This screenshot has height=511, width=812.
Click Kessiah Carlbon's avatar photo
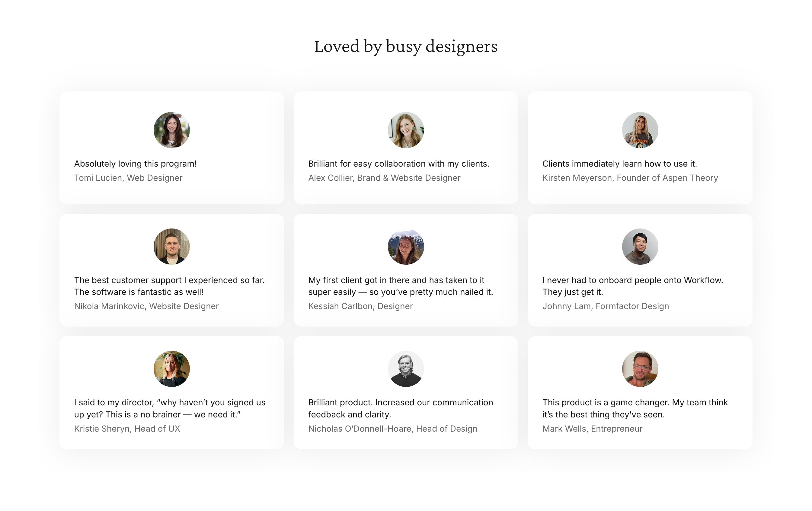(406, 247)
